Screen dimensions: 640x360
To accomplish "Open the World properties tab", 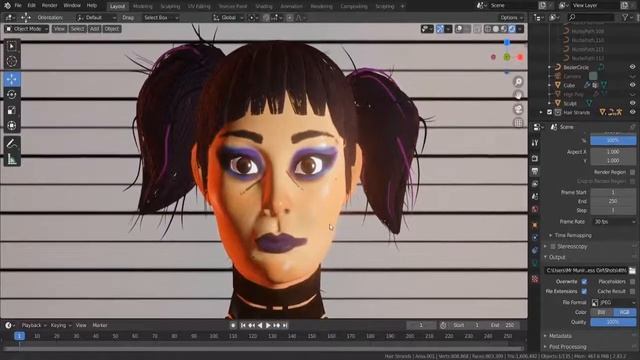I will [x=535, y=209].
